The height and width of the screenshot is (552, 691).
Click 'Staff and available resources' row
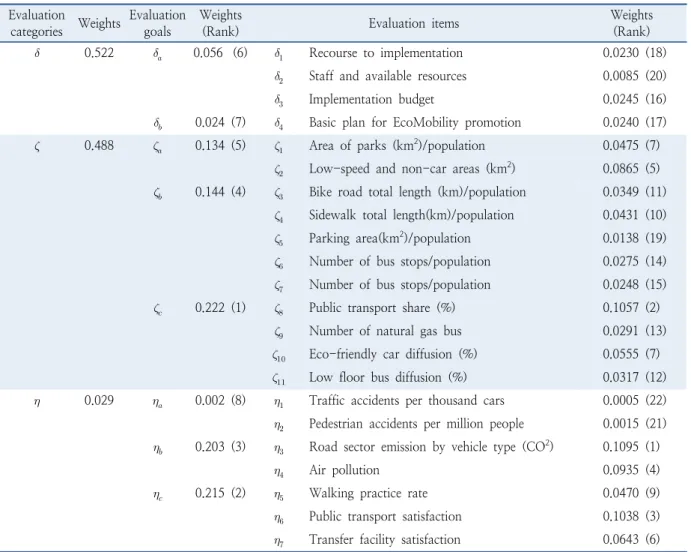(387, 76)
